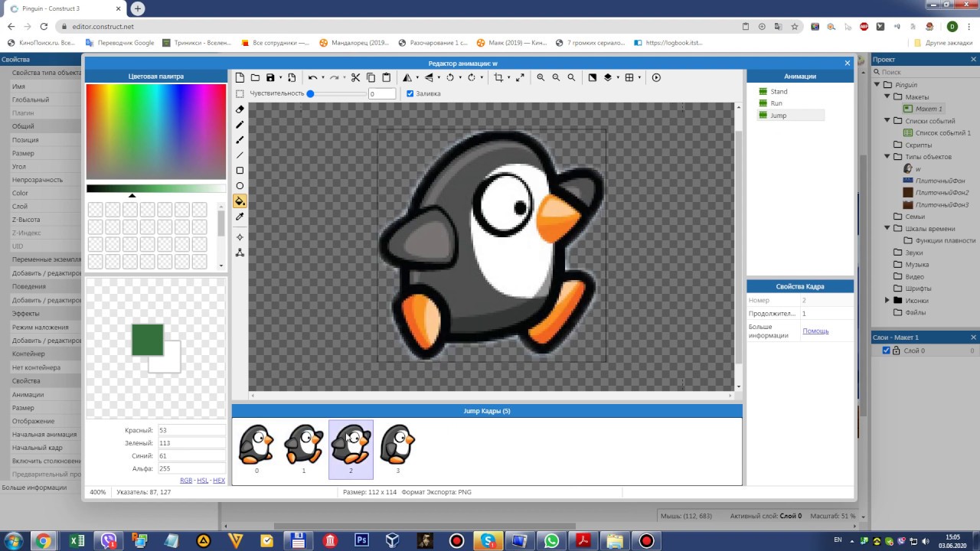Click the project search Поиск field
Screen dimensions: 980x551
pyautogui.click(x=925, y=72)
